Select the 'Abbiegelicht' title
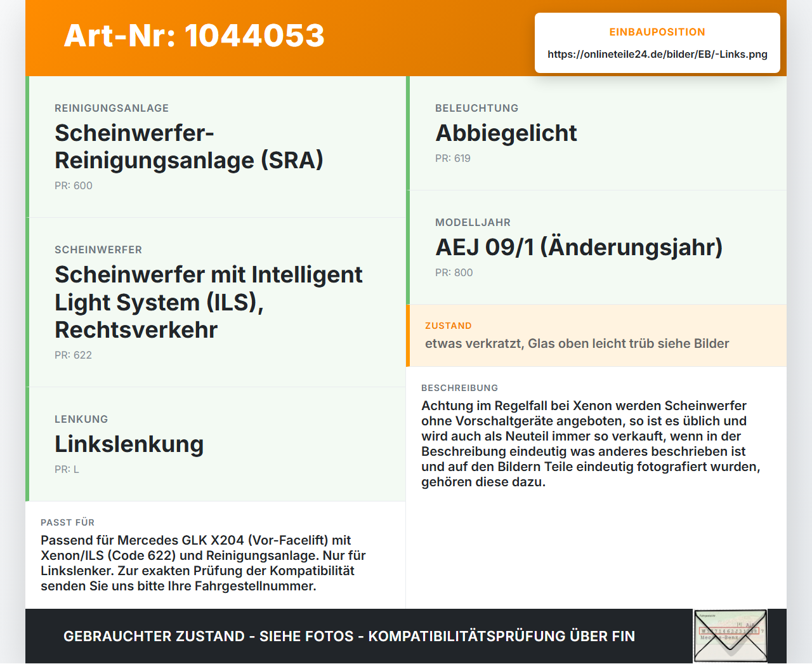 click(x=506, y=133)
